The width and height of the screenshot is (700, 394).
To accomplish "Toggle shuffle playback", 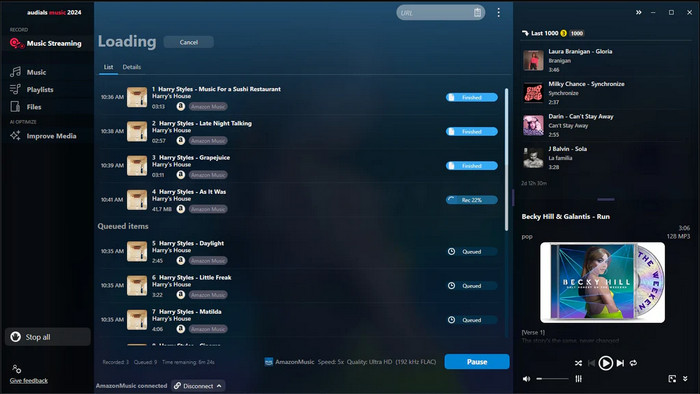I will click(x=579, y=363).
